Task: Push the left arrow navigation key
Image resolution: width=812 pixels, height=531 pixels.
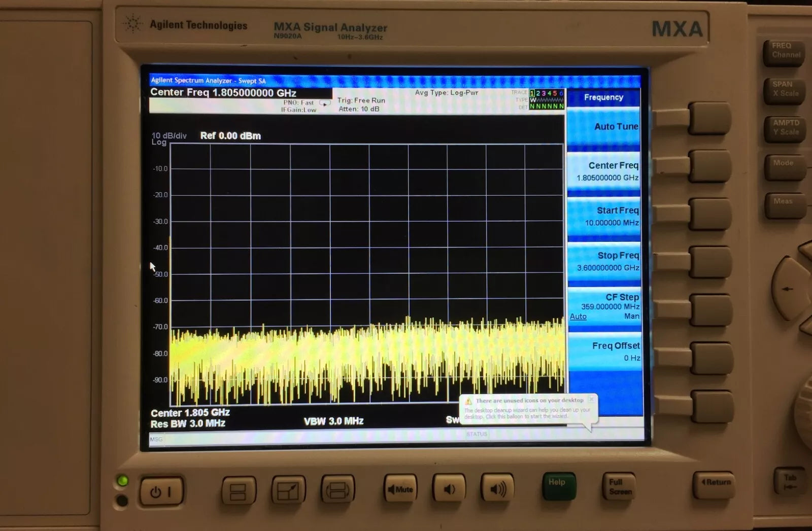Action: pos(788,289)
